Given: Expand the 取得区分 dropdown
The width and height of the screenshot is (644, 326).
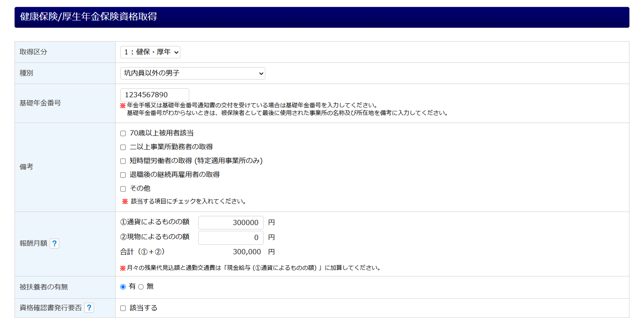Looking at the screenshot, I should click(150, 52).
